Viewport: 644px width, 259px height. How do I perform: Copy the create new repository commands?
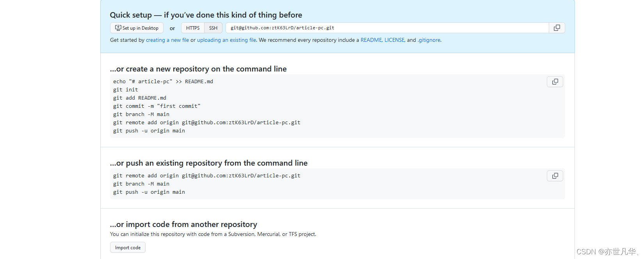click(x=555, y=82)
